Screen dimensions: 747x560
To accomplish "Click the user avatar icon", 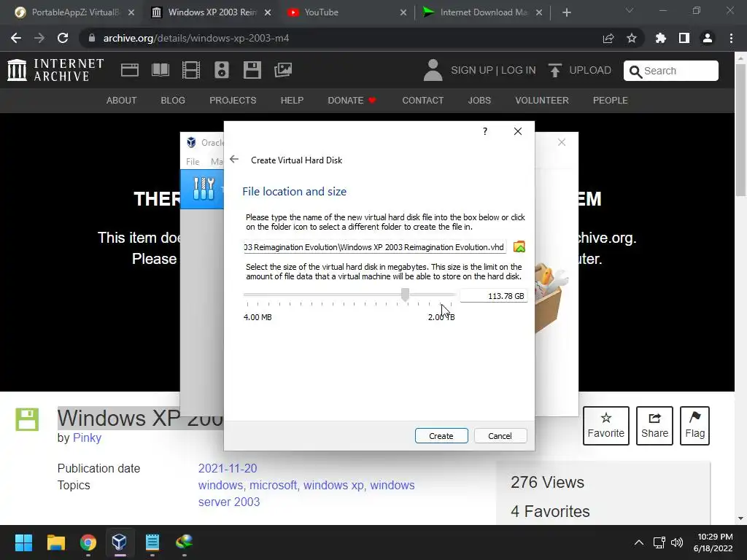I will pos(433,70).
